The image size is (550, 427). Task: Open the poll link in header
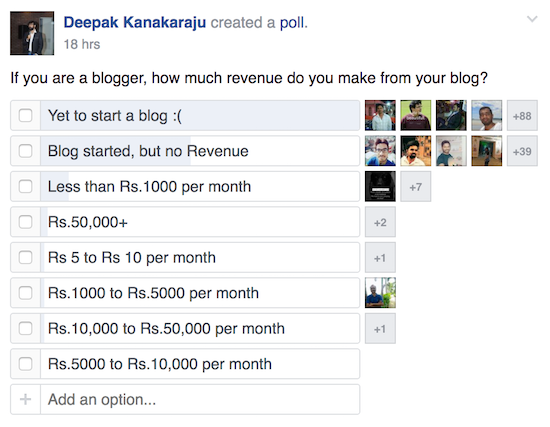click(293, 22)
